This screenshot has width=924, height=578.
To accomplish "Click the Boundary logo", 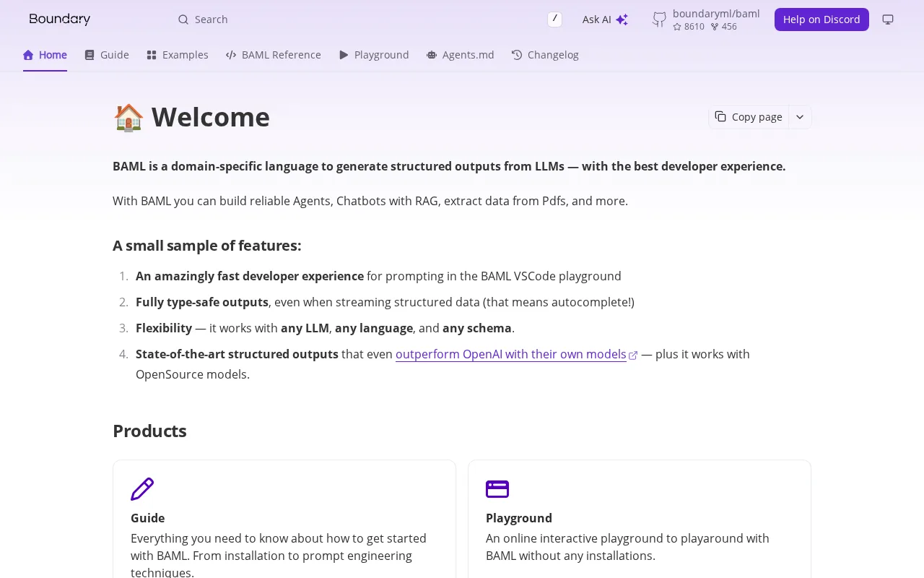I will [60, 20].
